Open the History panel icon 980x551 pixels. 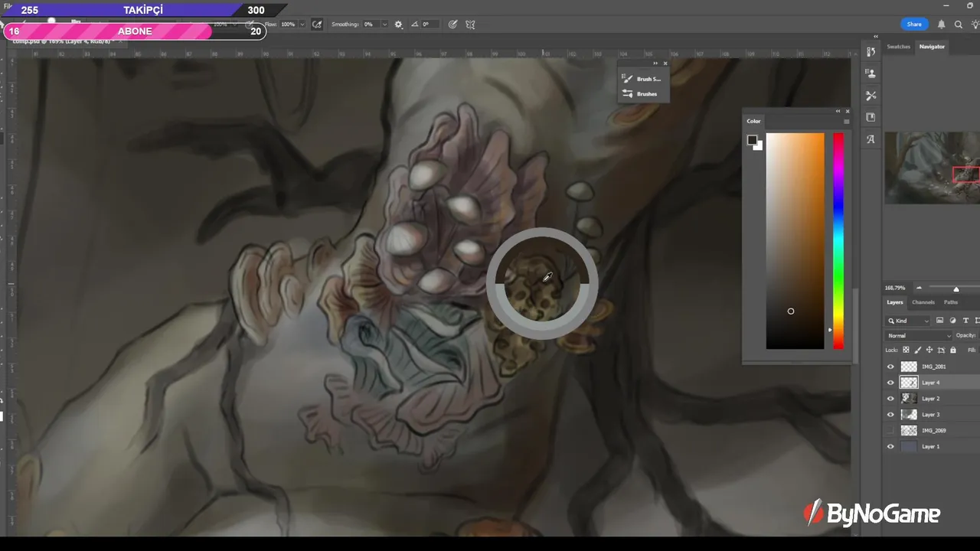(871, 52)
